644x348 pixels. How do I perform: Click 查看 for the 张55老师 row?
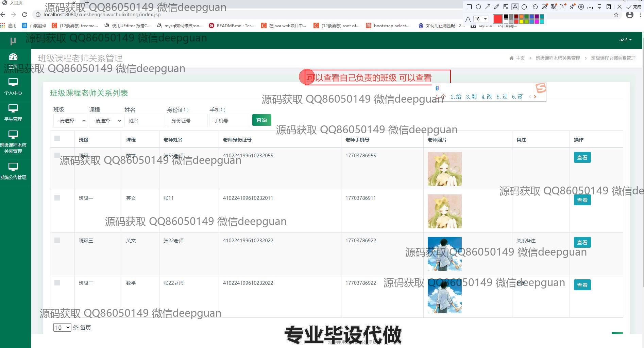click(582, 157)
